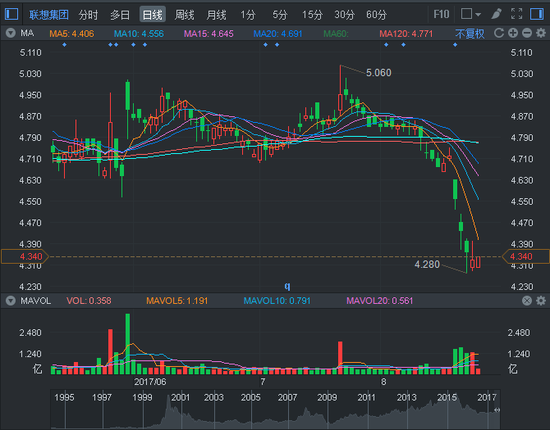
Task: Click the blue q event marker
Action: [x=287, y=286]
